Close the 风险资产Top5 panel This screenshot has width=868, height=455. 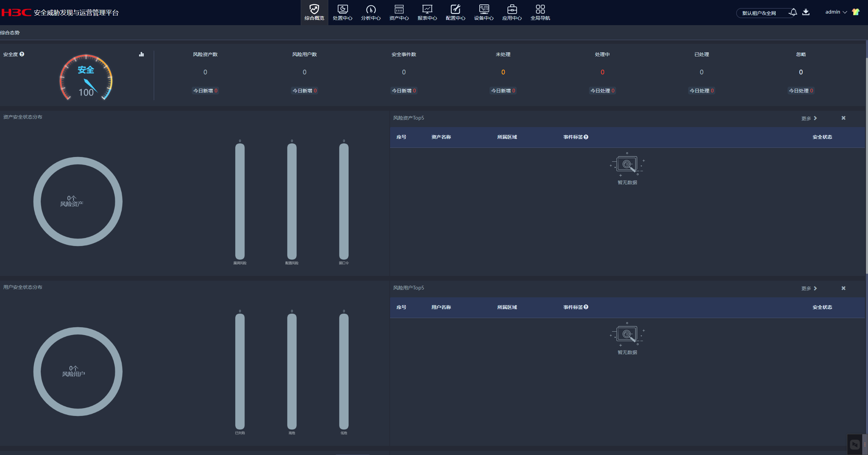[844, 118]
